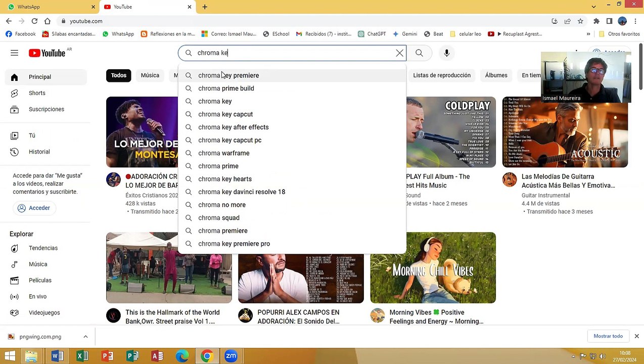Choose suggestion chroma no more
The height and width of the screenshot is (364, 644).
(x=292, y=205)
